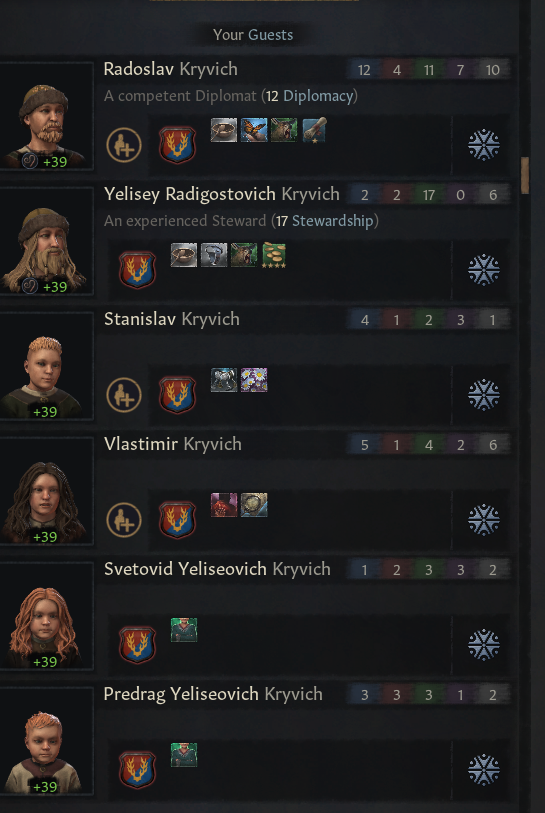Click the snowflake interaction icon in Radoslav's row
Viewport: 545px width, 813px height.
coord(484,145)
